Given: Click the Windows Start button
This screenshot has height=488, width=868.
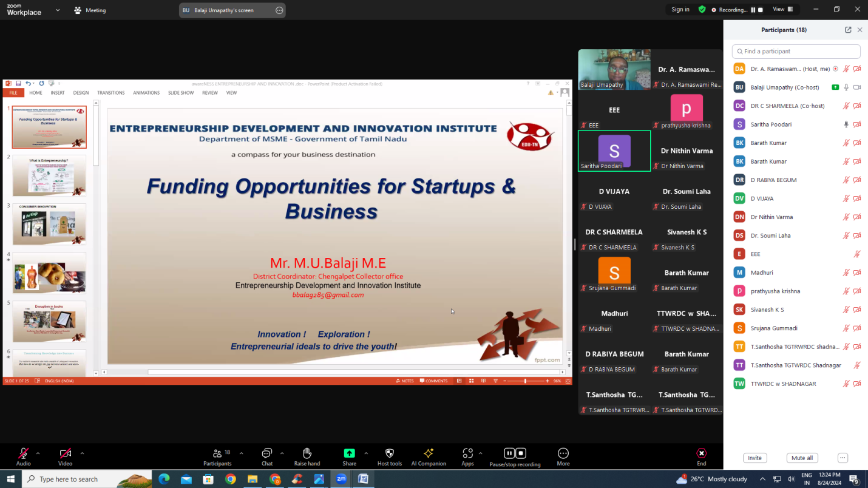Looking at the screenshot, I should pos(11,479).
